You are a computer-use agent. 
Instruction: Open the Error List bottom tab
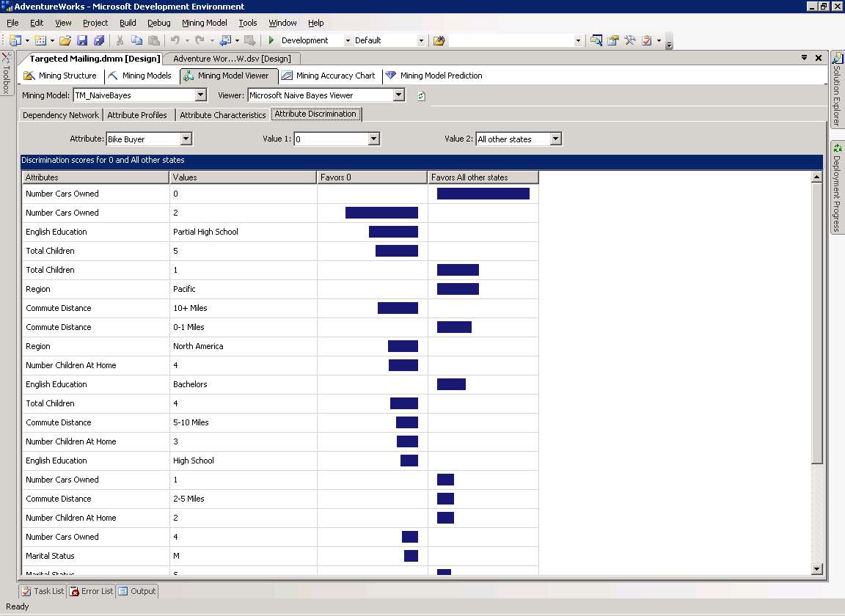91,591
